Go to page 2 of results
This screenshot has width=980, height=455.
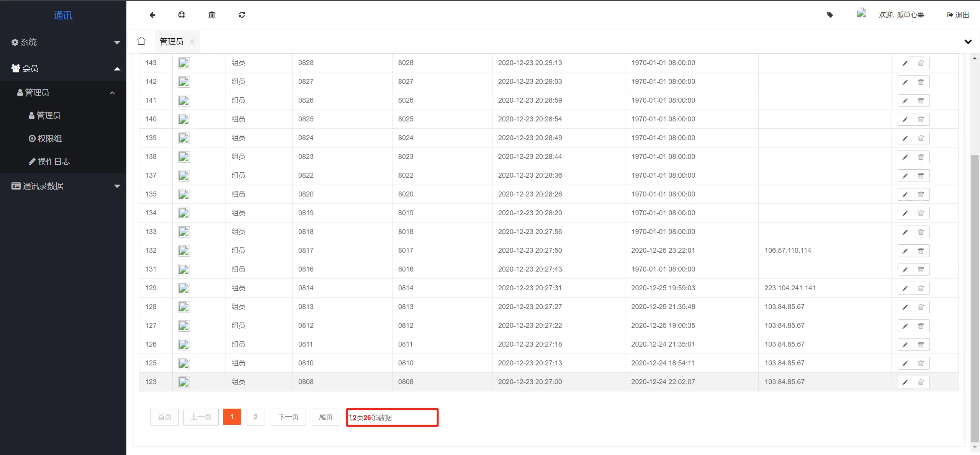255,417
